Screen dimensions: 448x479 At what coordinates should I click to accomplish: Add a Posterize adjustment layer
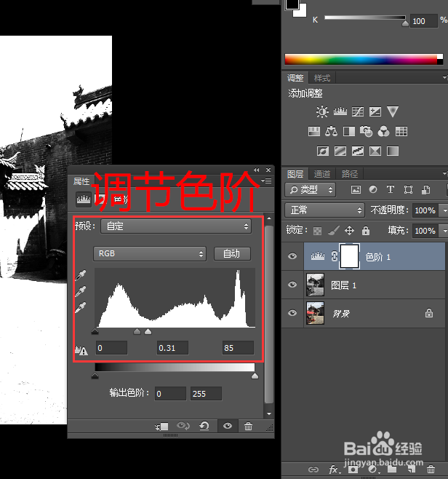tap(340, 151)
